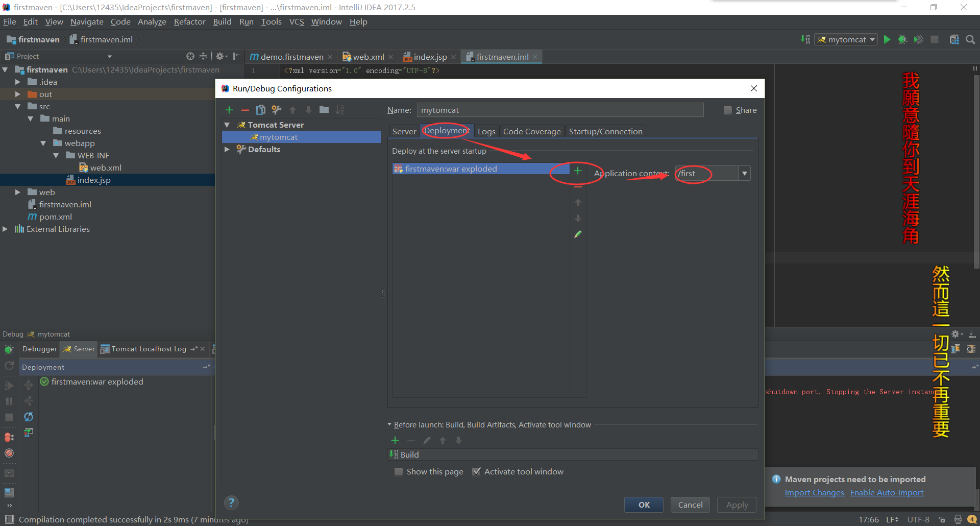Collapse Before launch section
Screen dimensions: 980x526
tap(389, 424)
